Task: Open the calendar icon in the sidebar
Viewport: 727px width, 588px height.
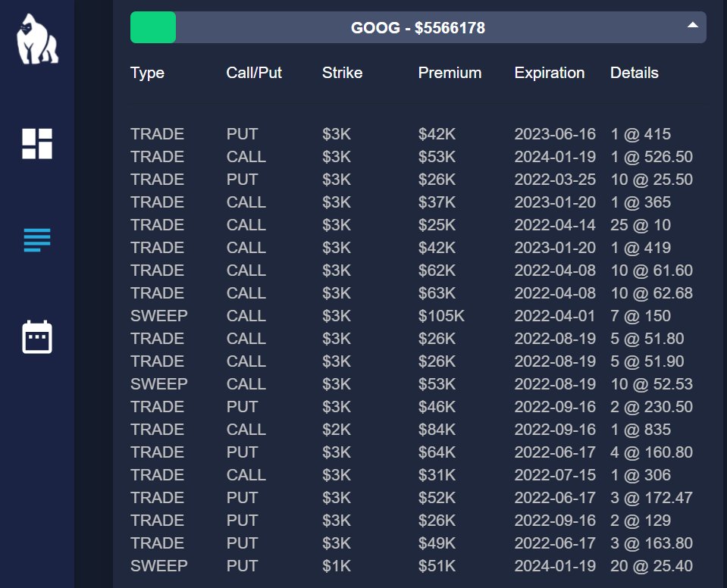Action: click(36, 337)
